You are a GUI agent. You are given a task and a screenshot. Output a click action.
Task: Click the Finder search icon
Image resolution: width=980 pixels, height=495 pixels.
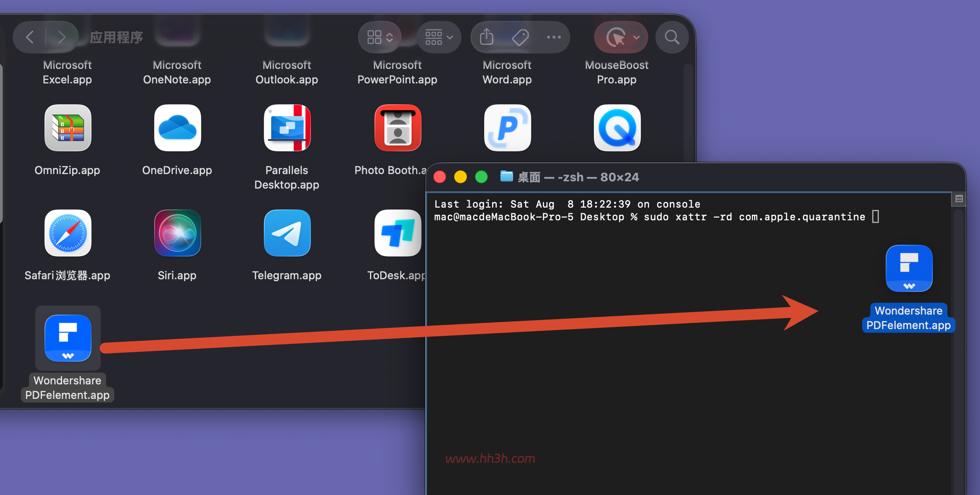click(672, 37)
